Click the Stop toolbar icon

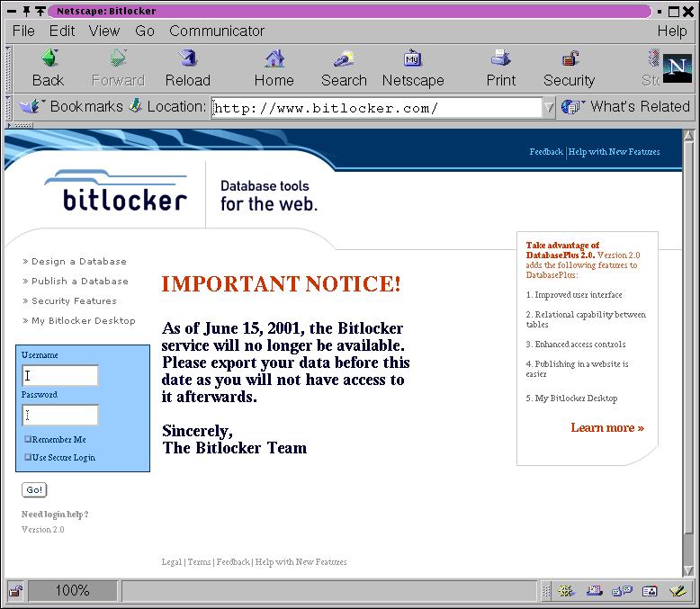pyautogui.click(x=653, y=58)
